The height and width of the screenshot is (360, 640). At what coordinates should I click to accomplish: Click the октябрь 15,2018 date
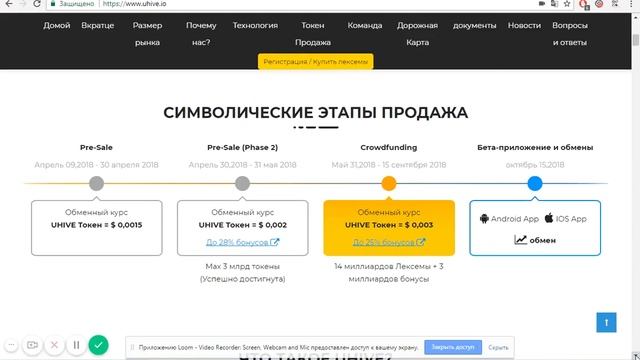[x=535, y=165]
